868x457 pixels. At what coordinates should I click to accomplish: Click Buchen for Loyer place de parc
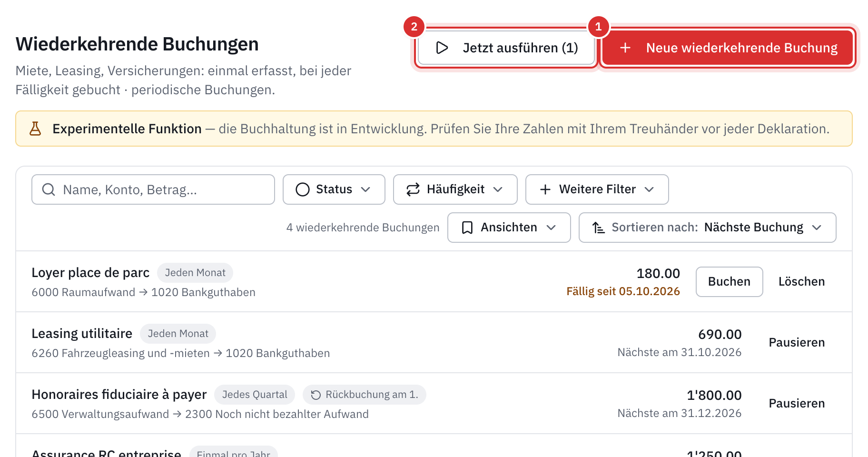pos(730,282)
